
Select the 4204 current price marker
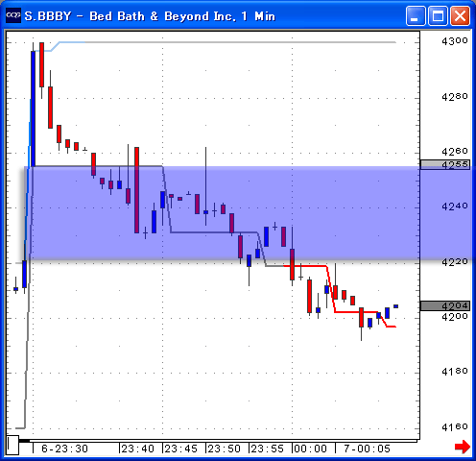[445, 305]
